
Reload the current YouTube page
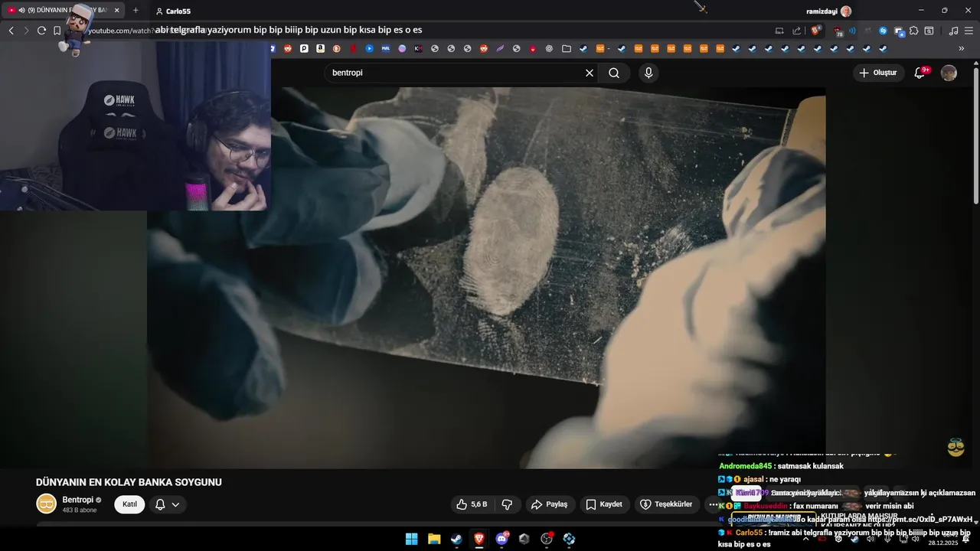click(41, 31)
